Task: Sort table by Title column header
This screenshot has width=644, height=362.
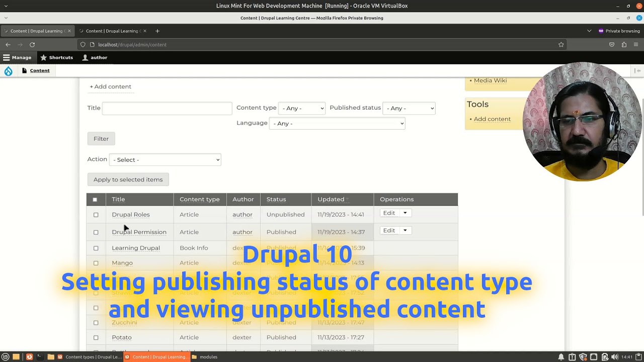Action: click(118, 200)
